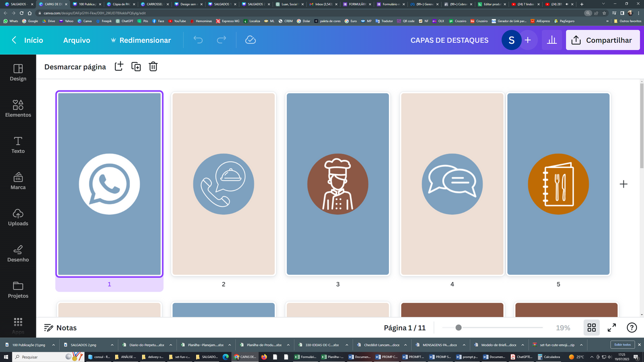
Task: Switch to the Inbox browser tab
Action: tap(324, 4)
